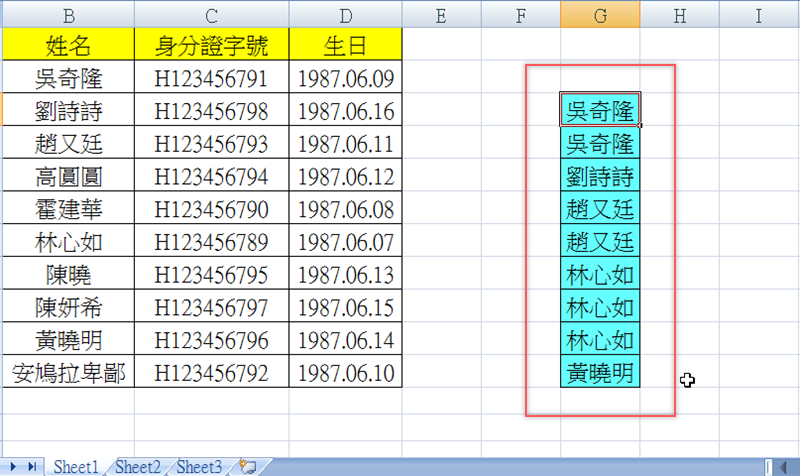Viewport: 800px width, 476px height.
Task: Select the birthday cell 1987.06.14
Action: (x=345, y=339)
